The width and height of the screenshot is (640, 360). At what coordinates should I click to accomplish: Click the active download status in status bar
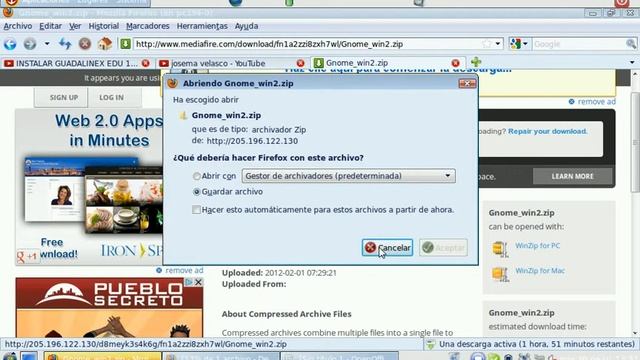click(536, 344)
